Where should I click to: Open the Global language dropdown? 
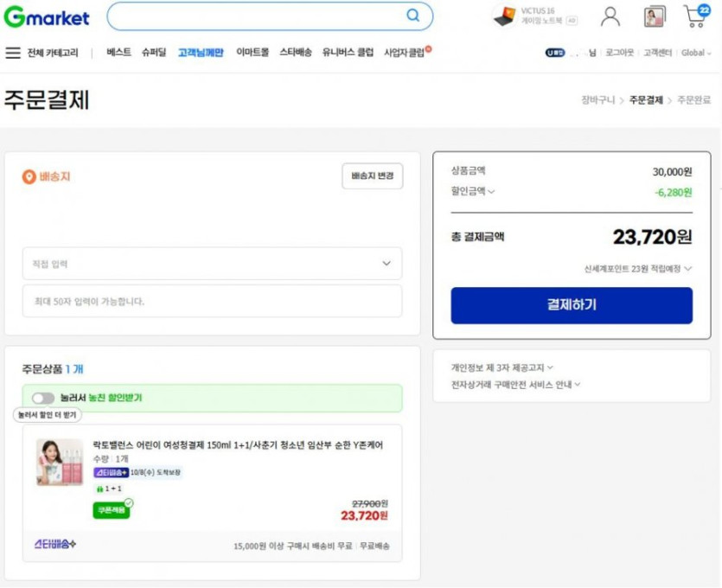coord(696,53)
